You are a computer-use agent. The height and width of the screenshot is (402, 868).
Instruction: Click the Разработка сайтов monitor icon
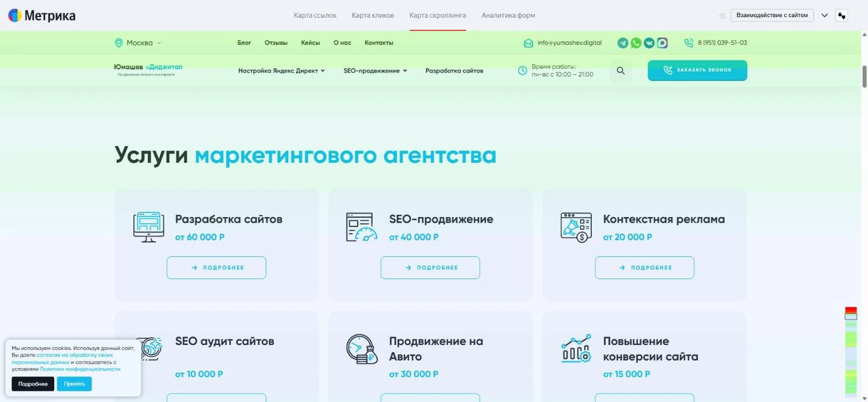(149, 227)
